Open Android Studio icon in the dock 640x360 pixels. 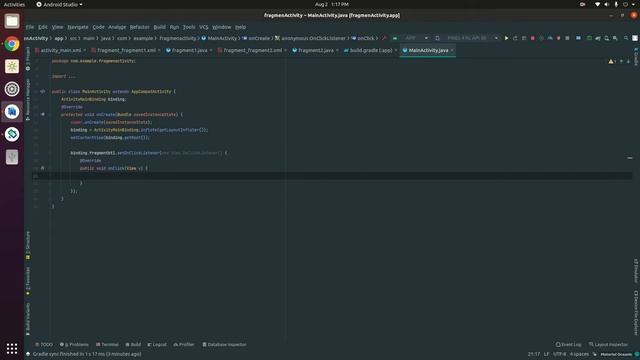tap(12, 111)
